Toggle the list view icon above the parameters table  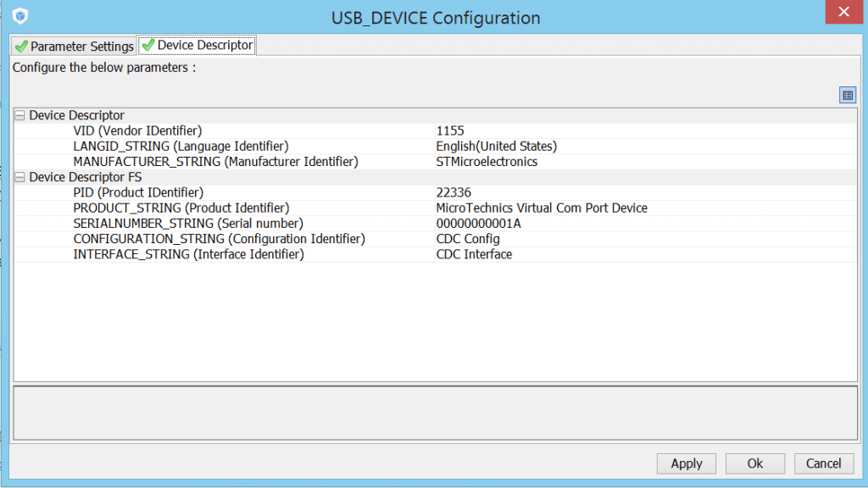coord(847,95)
